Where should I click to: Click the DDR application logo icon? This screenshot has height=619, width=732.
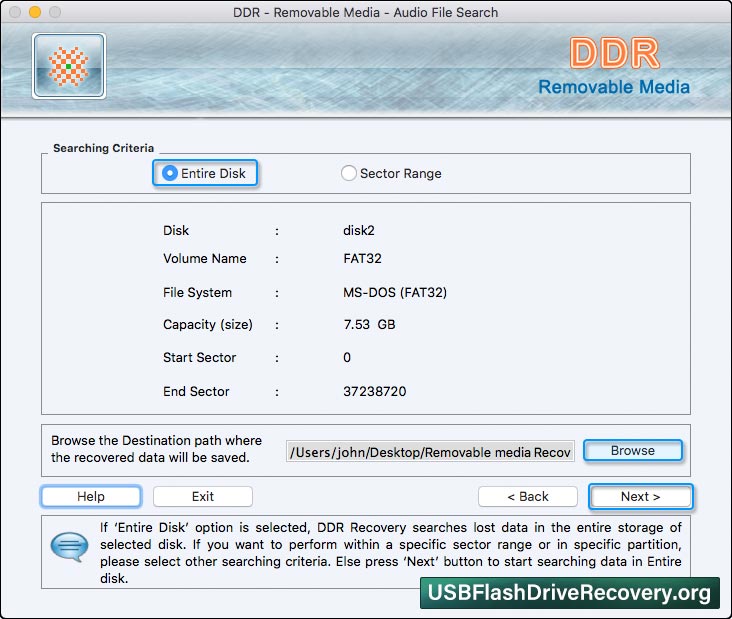69,66
